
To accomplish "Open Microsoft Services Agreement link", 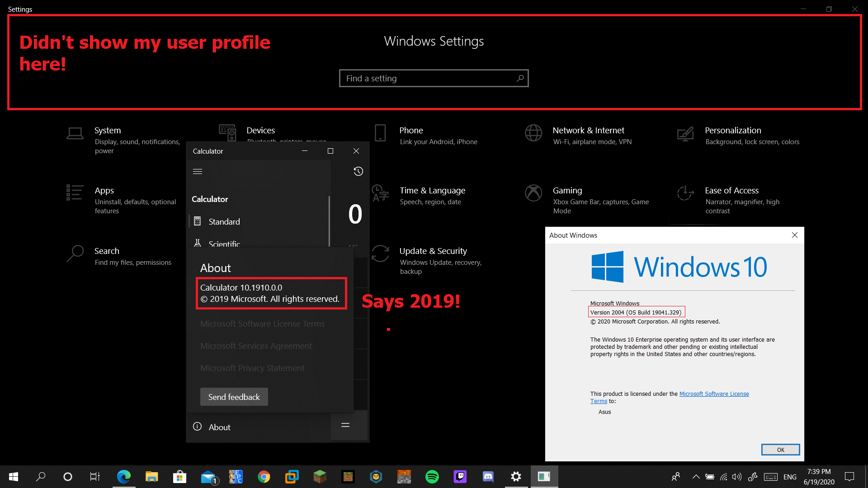I will coord(256,346).
